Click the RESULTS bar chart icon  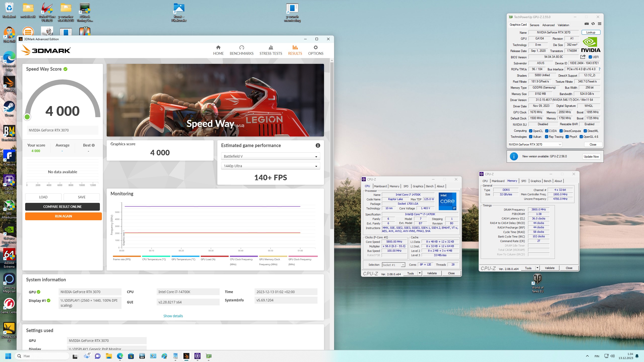click(295, 48)
